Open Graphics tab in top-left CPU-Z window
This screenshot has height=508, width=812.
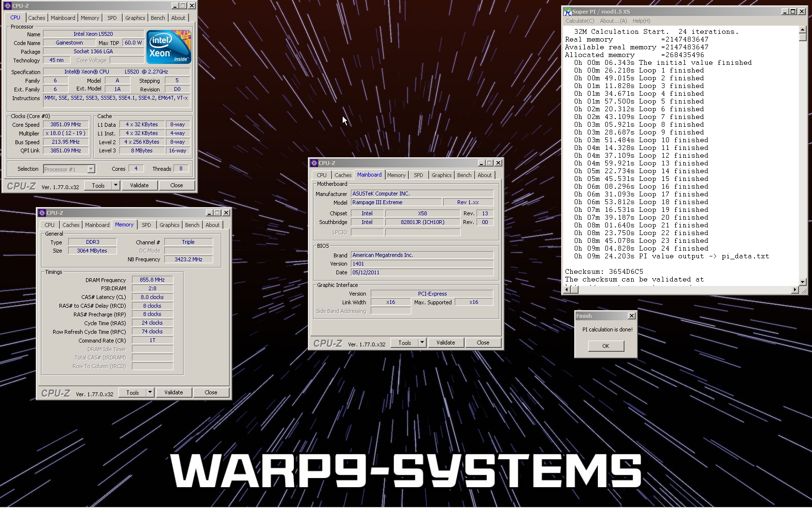tap(135, 18)
